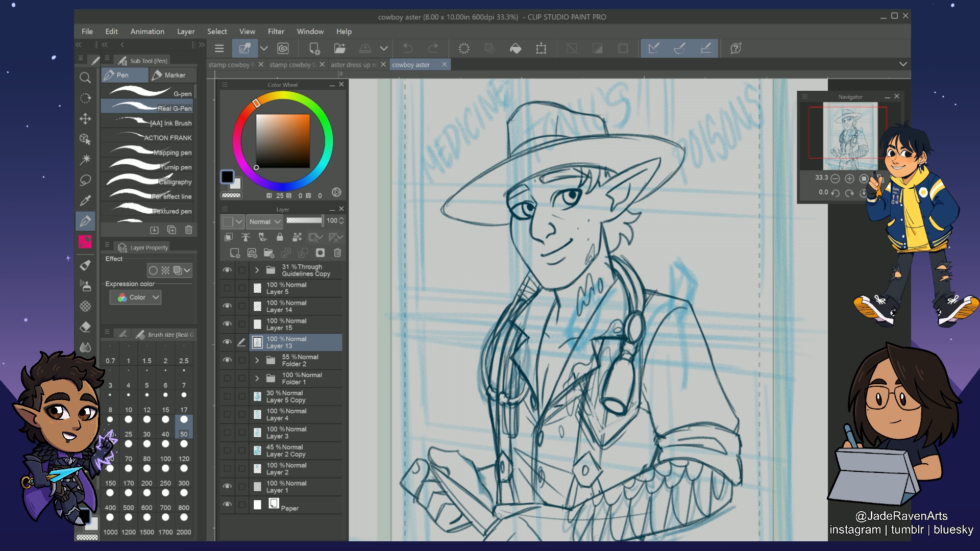Show Layer 5 by toggling its eye
Screen dimensions: 980x551
pyautogui.click(x=227, y=288)
